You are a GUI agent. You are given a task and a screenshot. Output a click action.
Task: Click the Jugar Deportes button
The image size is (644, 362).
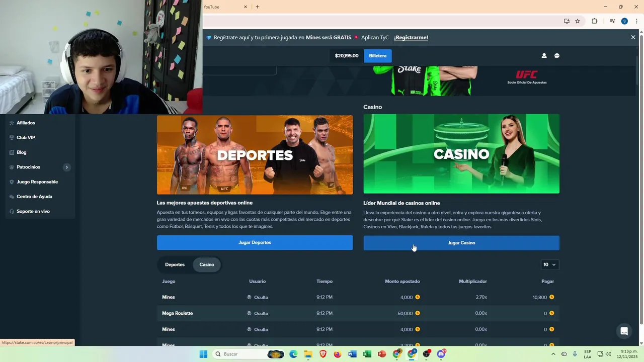point(255,242)
